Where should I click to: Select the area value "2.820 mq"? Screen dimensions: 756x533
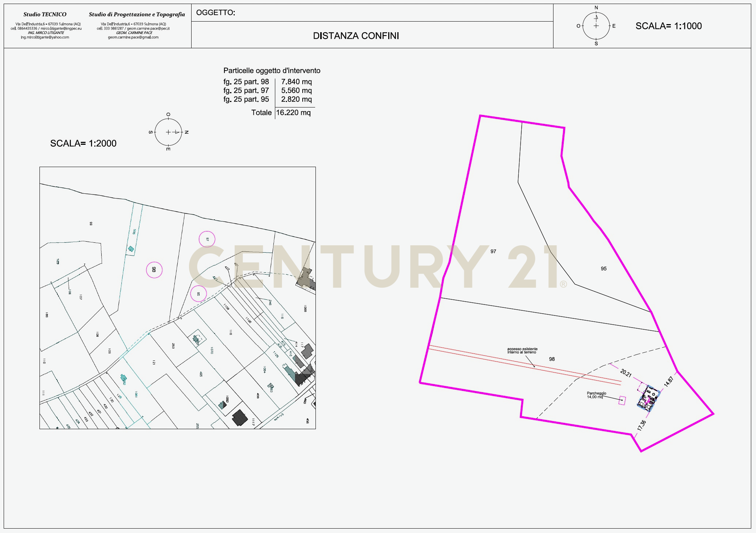point(296,99)
